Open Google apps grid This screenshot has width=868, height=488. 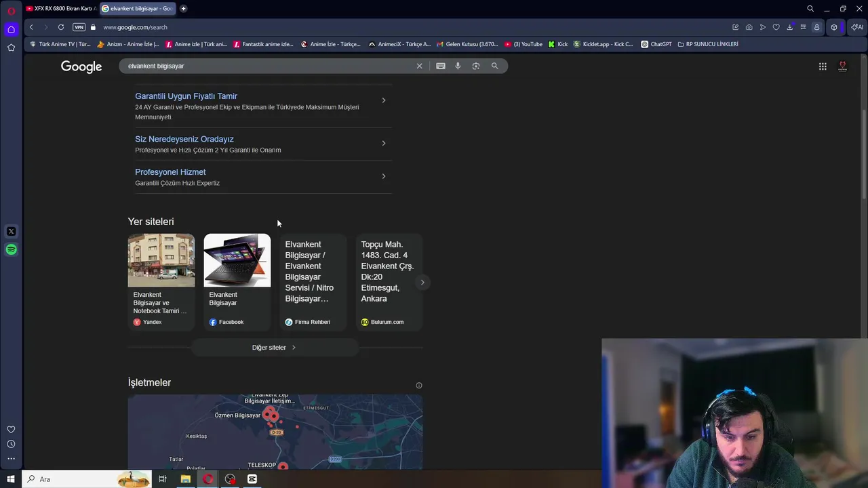[823, 66]
